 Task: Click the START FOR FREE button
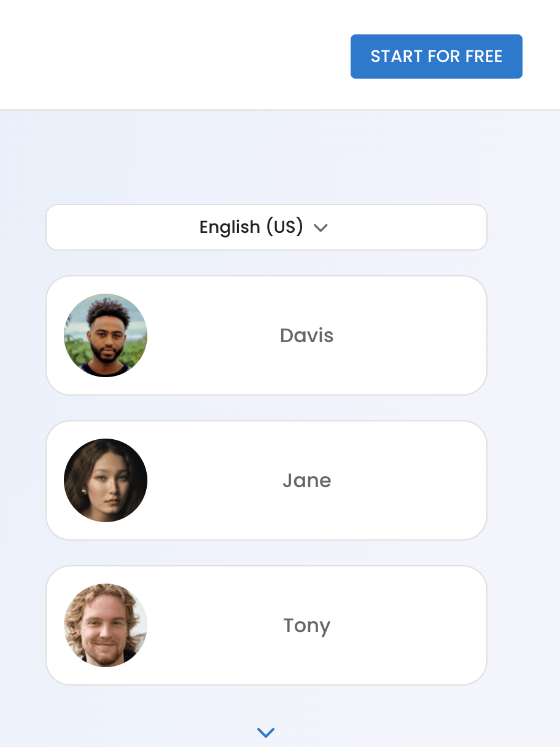[x=436, y=57]
